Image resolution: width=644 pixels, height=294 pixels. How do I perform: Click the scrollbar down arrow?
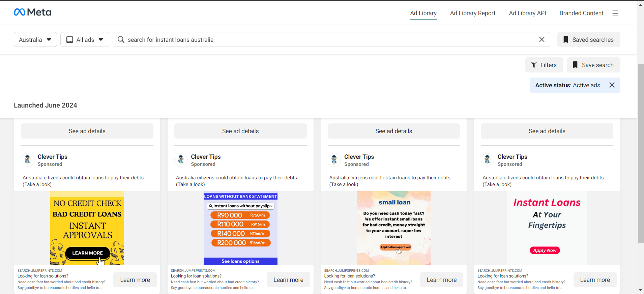click(x=641, y=290)
